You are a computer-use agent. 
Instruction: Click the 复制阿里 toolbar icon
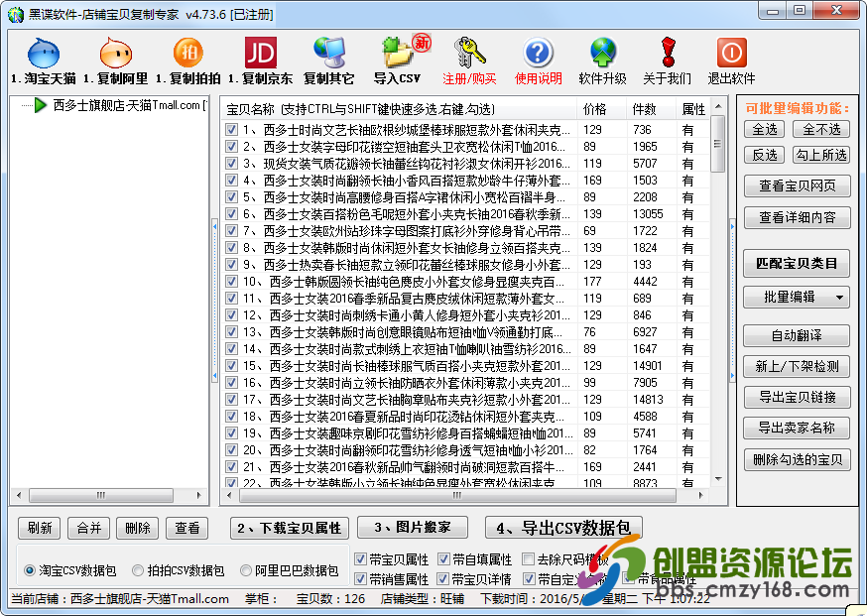tap(115, 54)
